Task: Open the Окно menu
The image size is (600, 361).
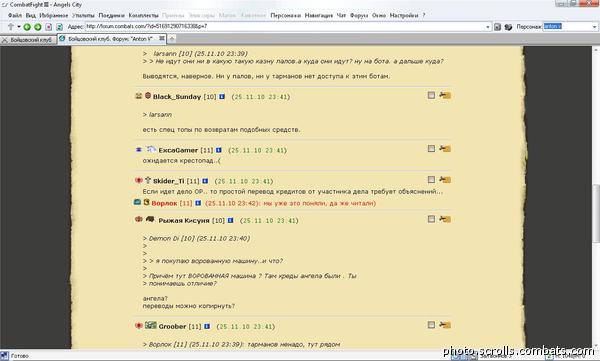Action: click(x=379, y=16)
